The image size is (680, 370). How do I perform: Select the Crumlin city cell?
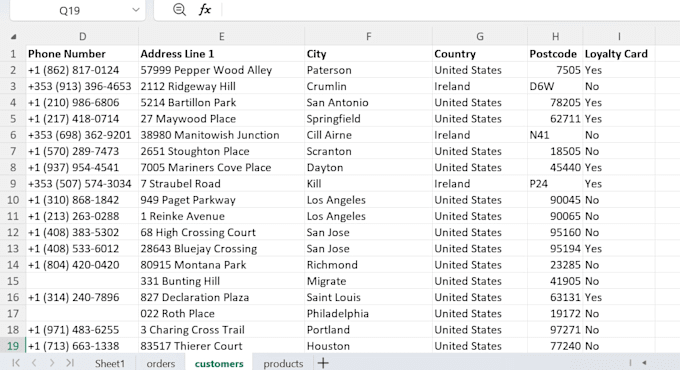(369, 86)
